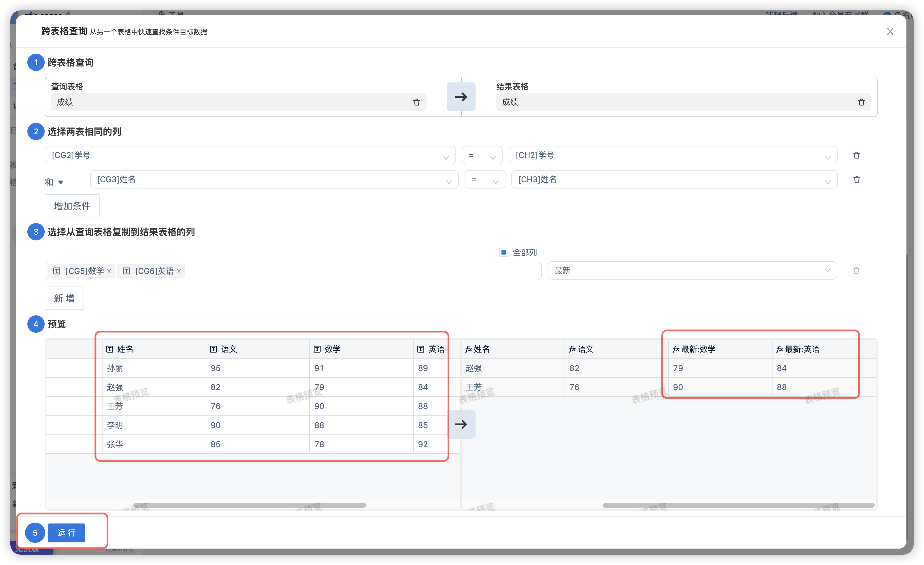Remove the [CG5]数学 tag
The height and width of the screenshot is (565, 924).
tap(109, 271)
